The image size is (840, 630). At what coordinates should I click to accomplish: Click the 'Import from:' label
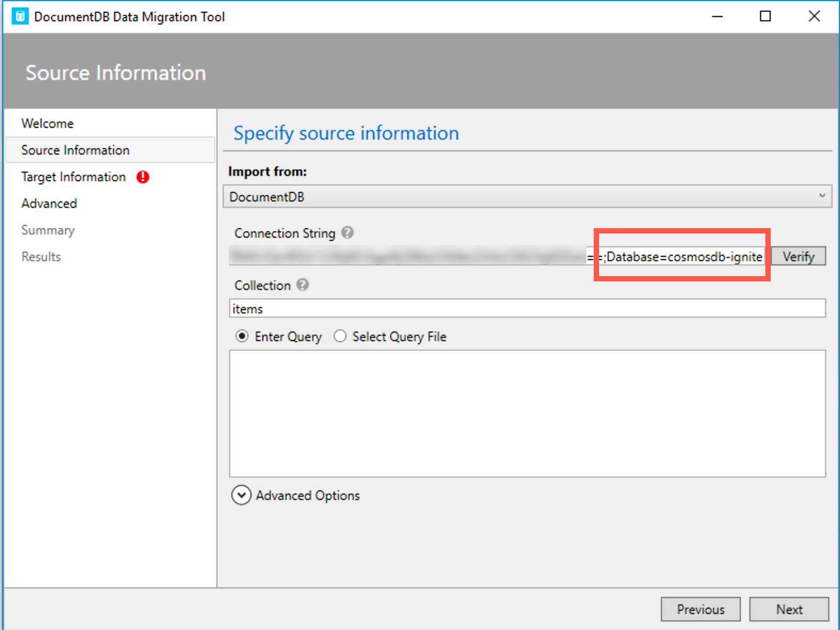[x=268, y=172]
